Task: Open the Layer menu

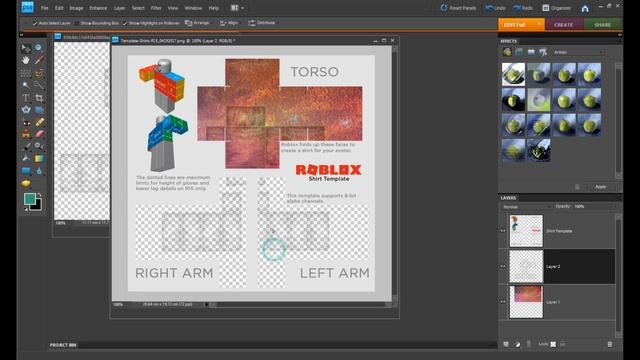Action: tap(119, 8)
